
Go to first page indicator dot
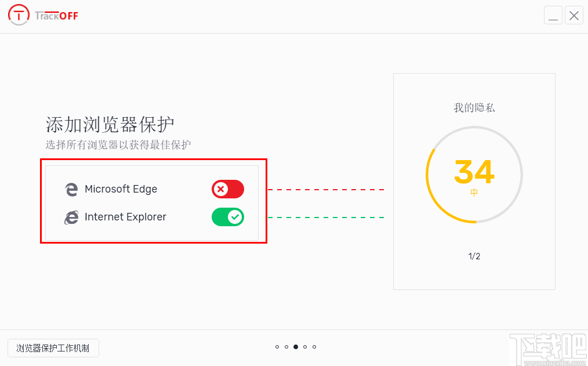[277, 347]
